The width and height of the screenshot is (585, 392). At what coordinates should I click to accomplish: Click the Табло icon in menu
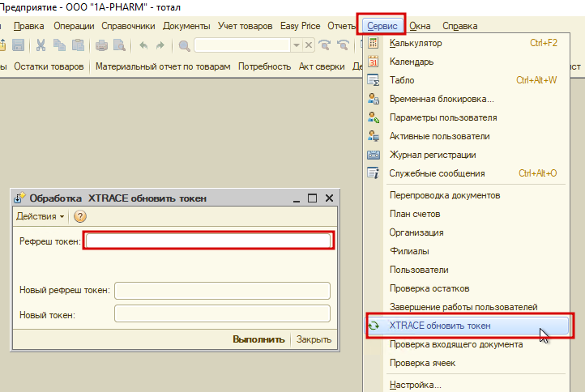(x=373, y=80)
